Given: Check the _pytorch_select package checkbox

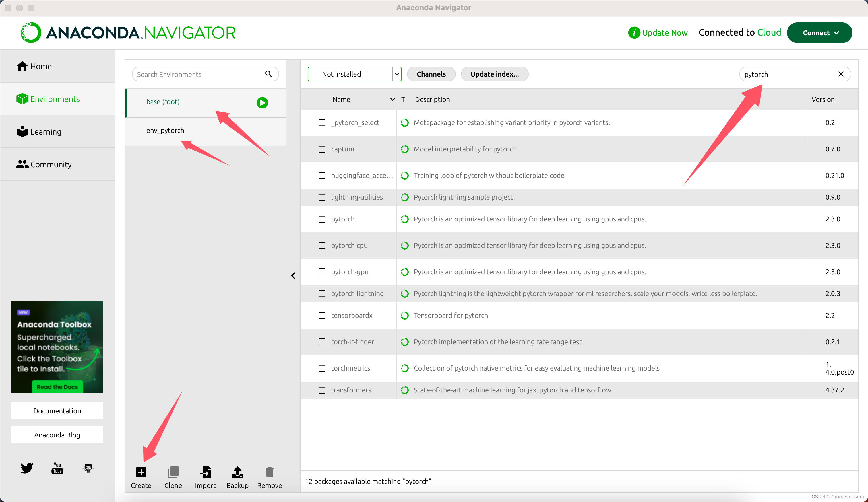Looking at the screenshot, I should (322, 122).
